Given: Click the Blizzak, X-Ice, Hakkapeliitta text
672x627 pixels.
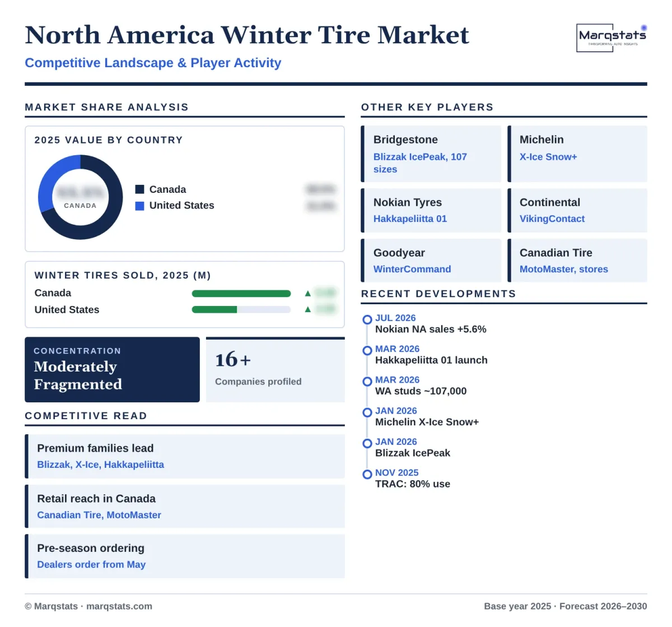Looking at the screenshot, I should (101, 465).
